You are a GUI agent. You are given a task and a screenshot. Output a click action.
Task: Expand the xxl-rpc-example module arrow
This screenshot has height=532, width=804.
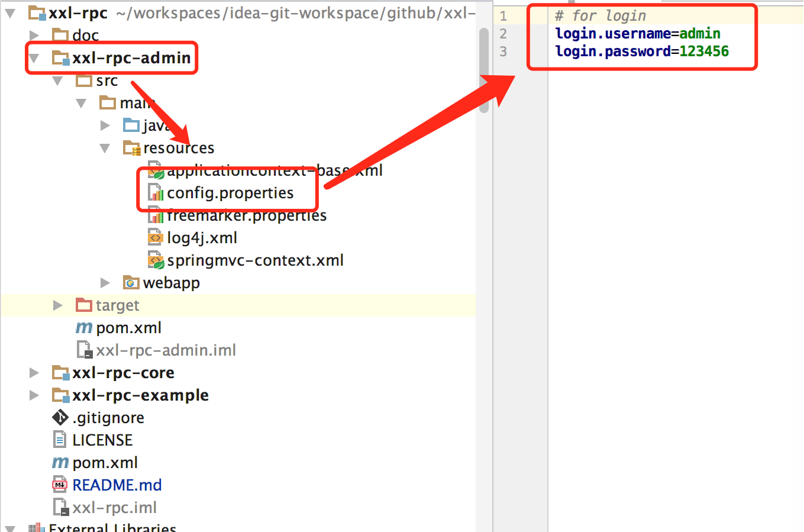pyautogui.click(x=34, y=395)
